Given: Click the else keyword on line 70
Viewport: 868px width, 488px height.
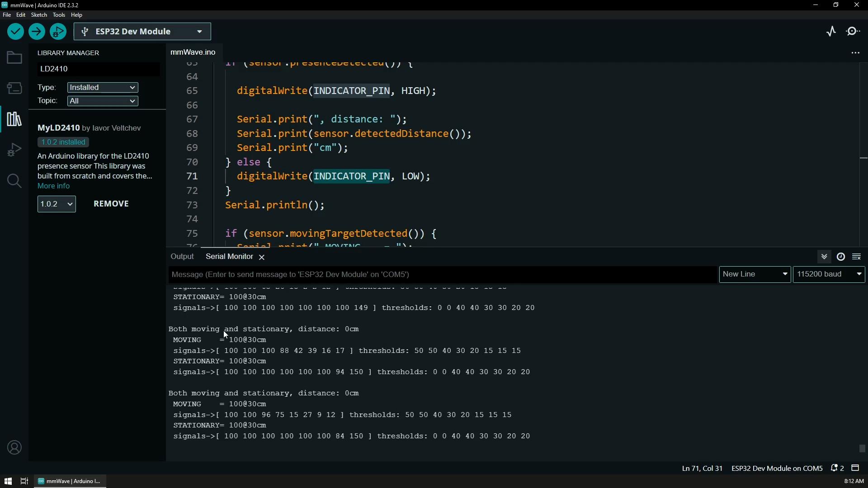Looking at the screenshot, I should (249, 163).
